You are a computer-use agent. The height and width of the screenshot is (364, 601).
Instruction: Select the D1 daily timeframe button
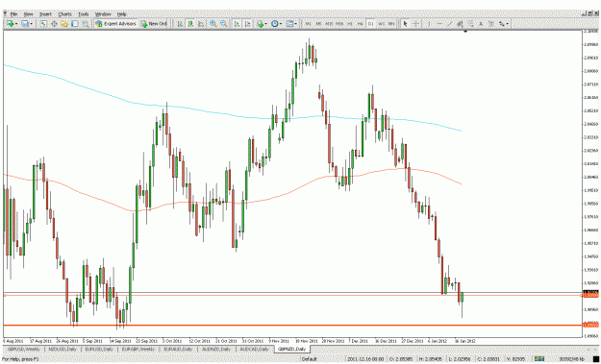coord(370,24)
